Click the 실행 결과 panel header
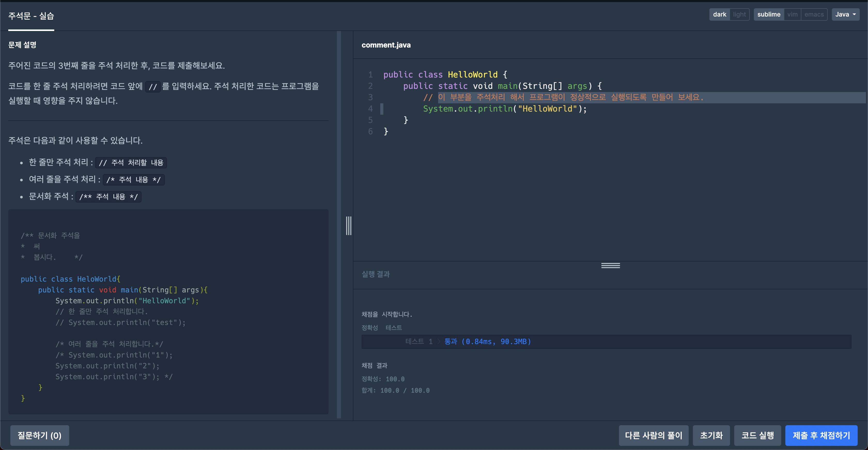The height and width of the screenshot is (450, 868). click(x=375, y=274)
